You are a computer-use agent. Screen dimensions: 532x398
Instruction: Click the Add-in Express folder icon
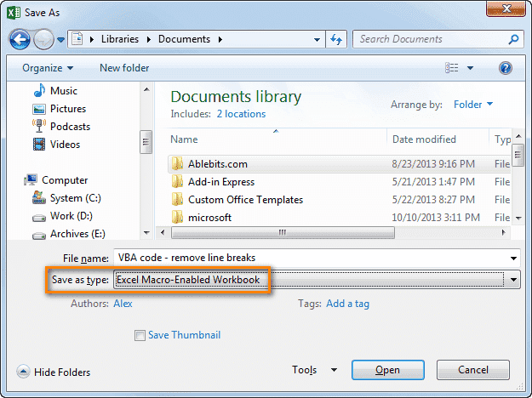177,182
